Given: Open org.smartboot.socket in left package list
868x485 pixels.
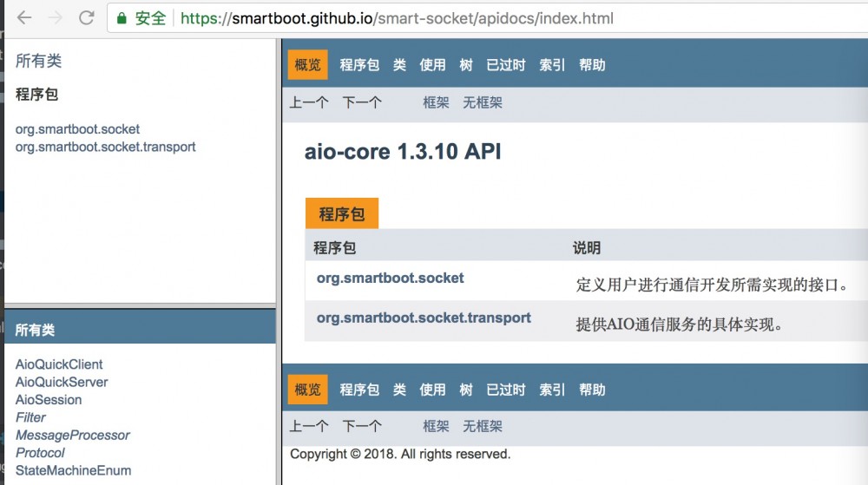Looking at the screenshot, I should coord(77,129).
